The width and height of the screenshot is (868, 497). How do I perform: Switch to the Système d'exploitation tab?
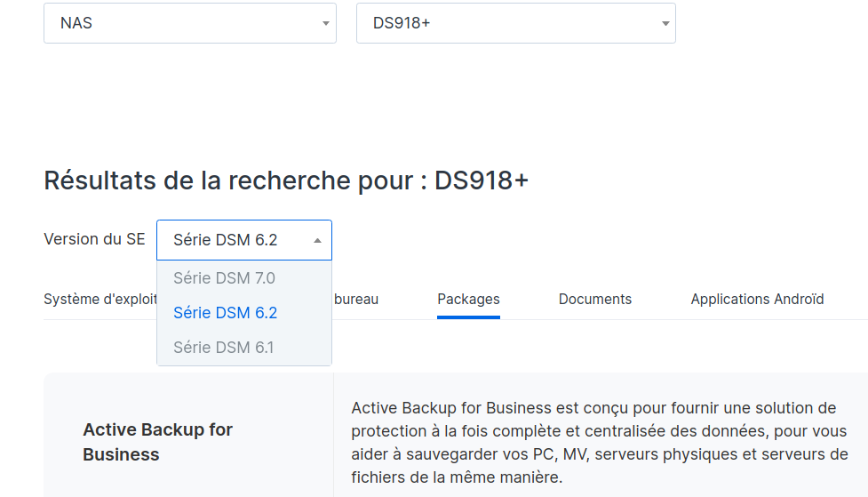click(x=100, y=300)
